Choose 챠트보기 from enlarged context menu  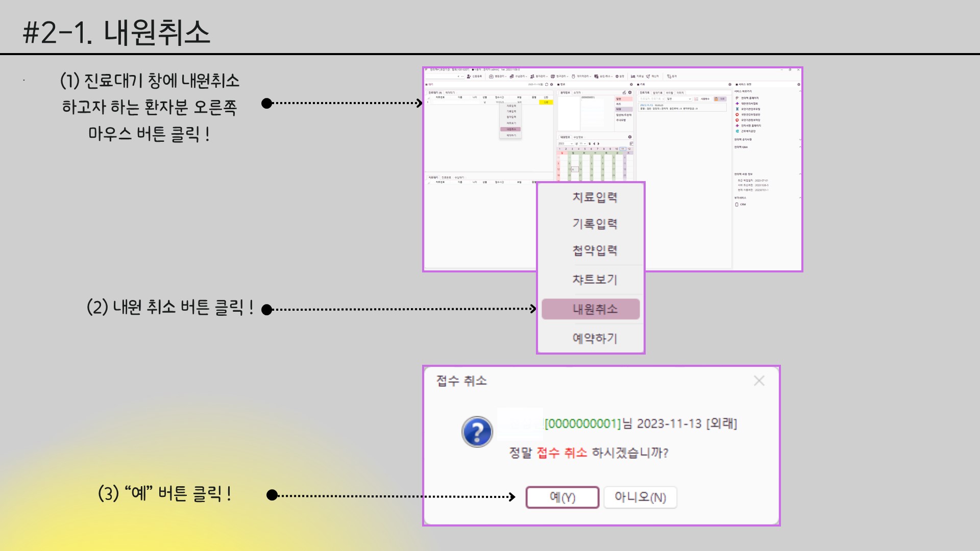(594, 280)
